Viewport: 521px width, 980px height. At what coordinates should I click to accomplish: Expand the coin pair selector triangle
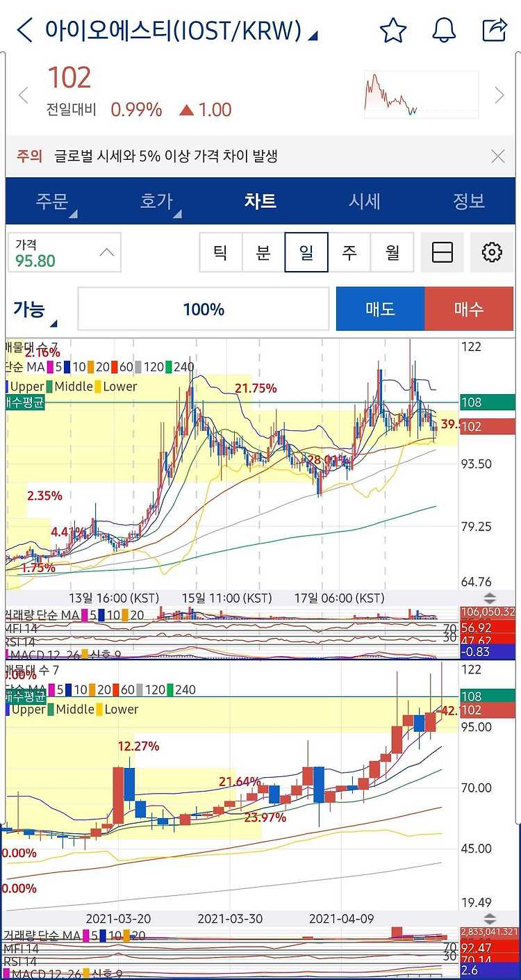pos(313,35)
